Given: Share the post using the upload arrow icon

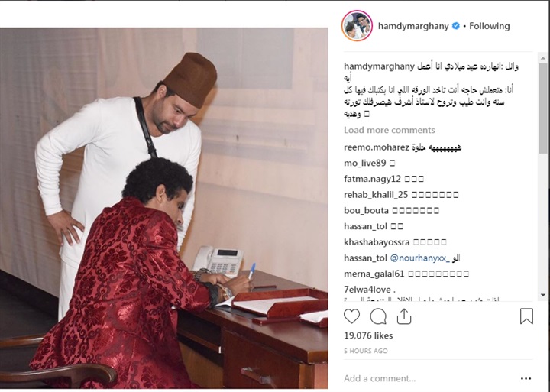Looking at the screenshot, I should click(x=404, y=316).
